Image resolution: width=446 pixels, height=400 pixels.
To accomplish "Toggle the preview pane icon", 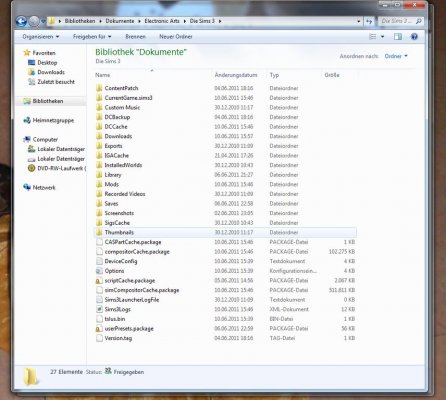I will point(398,37).
